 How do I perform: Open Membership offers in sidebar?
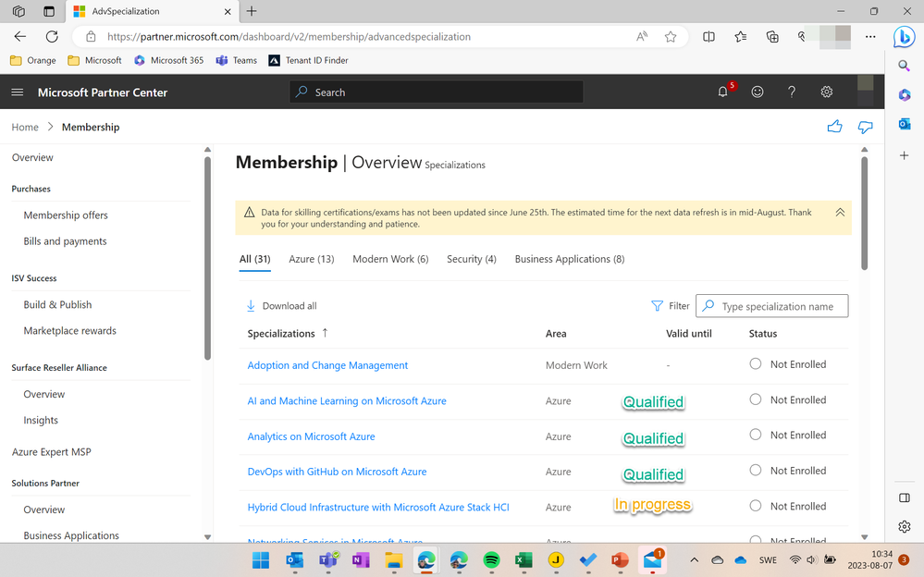coord(66,215)
